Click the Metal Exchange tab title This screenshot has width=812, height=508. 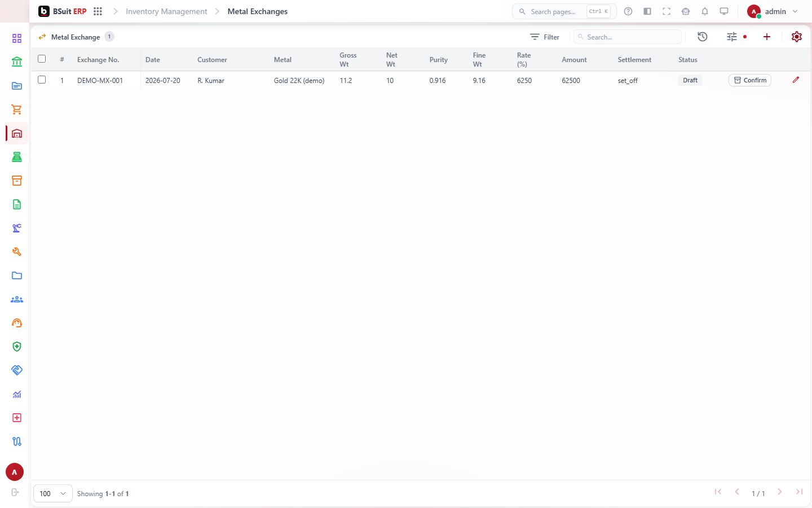coord(76,37)
